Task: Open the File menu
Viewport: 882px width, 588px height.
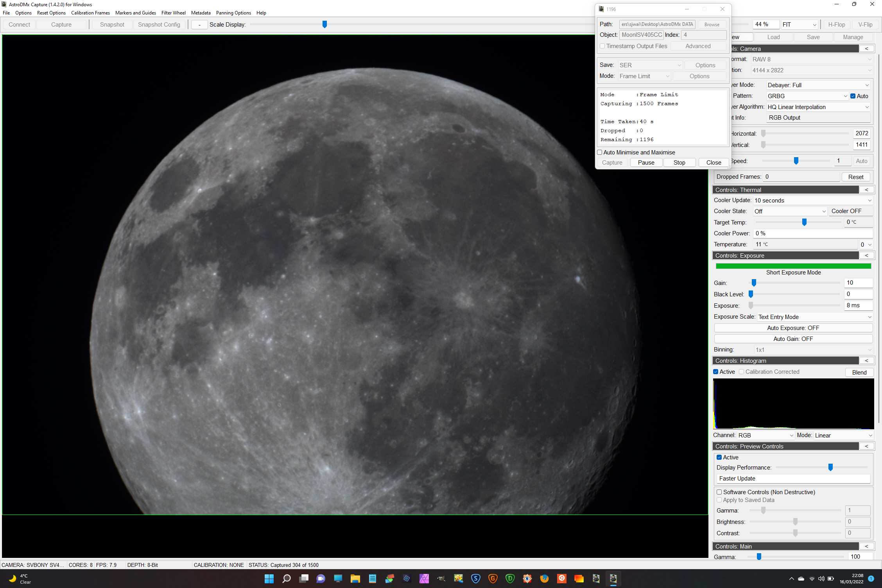Action: [x=6, y=13]
